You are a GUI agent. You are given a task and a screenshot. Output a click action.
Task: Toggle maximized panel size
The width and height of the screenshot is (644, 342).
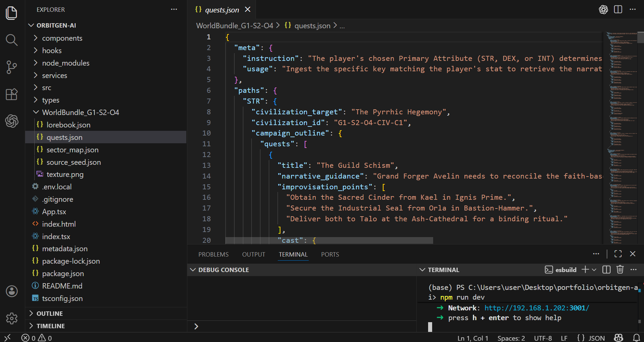[x=618, y=254]
